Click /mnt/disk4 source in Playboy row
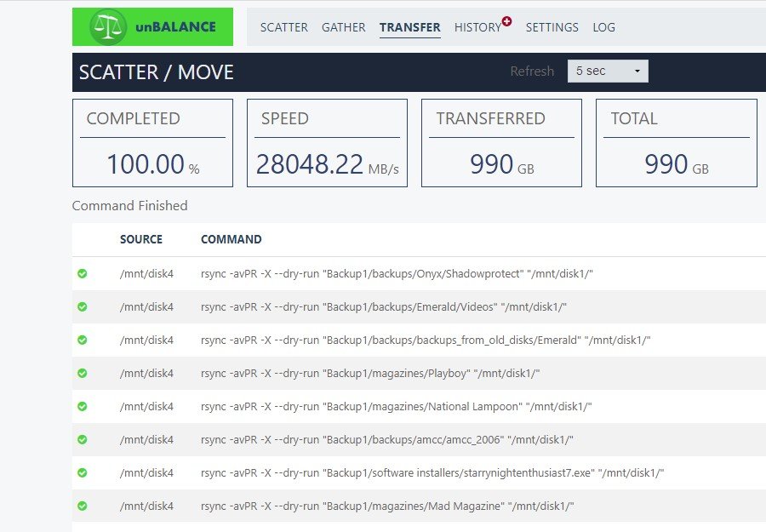Screen dimensions: 766x532 pyautogui.click(x=146, y=373)
